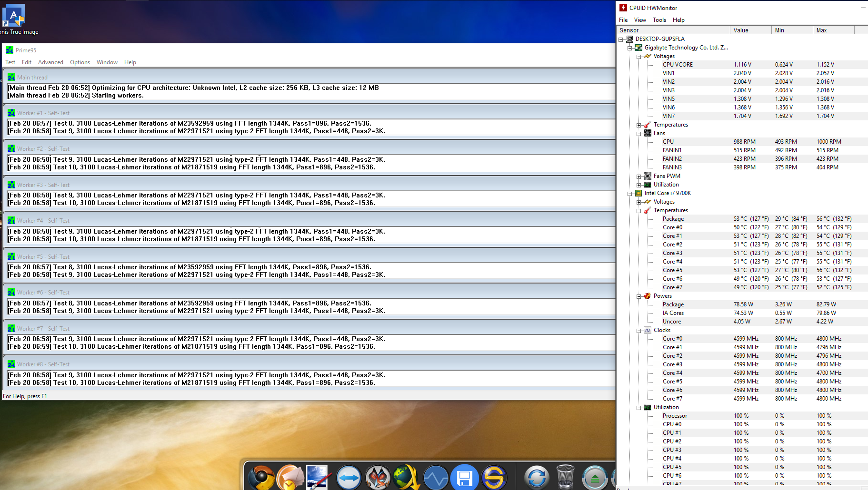The height and width of the screenshot is (490, 868).
Task: Open the View menu in HWMonitor
Action: (640, 20)
